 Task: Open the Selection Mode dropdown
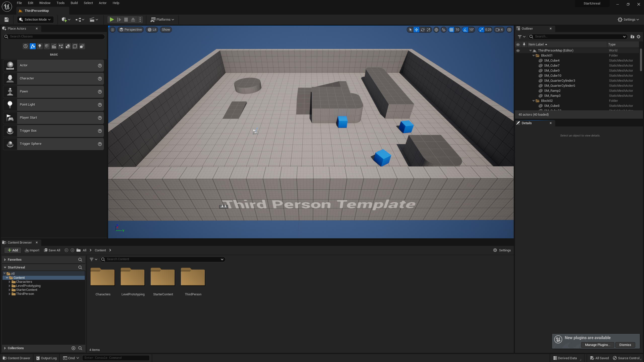35,19
